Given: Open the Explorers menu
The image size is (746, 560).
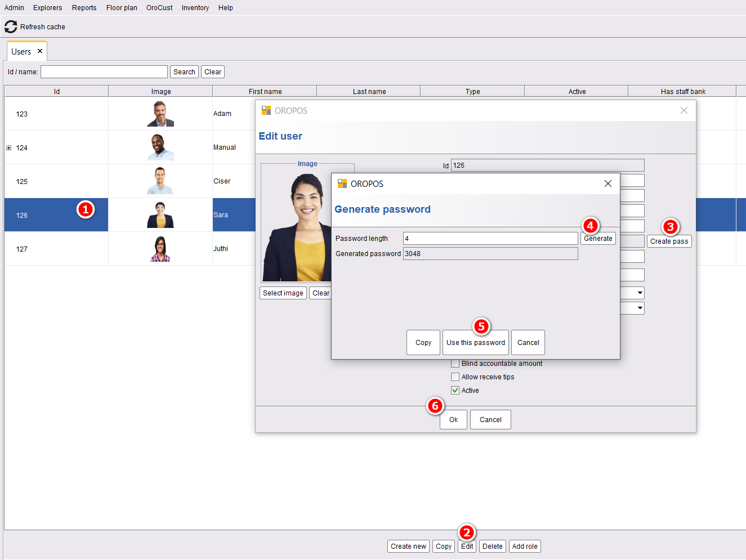Looking at the screenshot, I should point(47,8).
